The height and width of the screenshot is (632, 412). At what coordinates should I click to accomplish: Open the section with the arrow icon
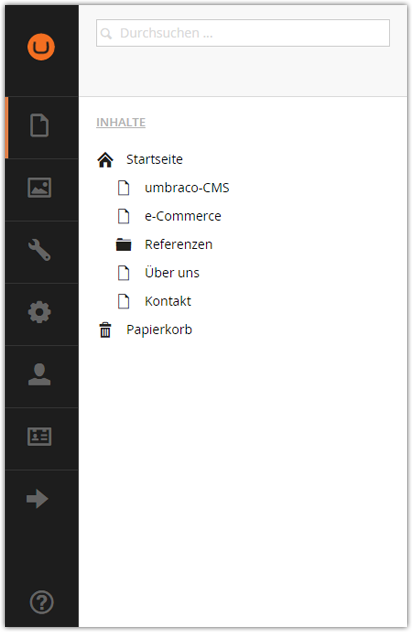[37, 499]
